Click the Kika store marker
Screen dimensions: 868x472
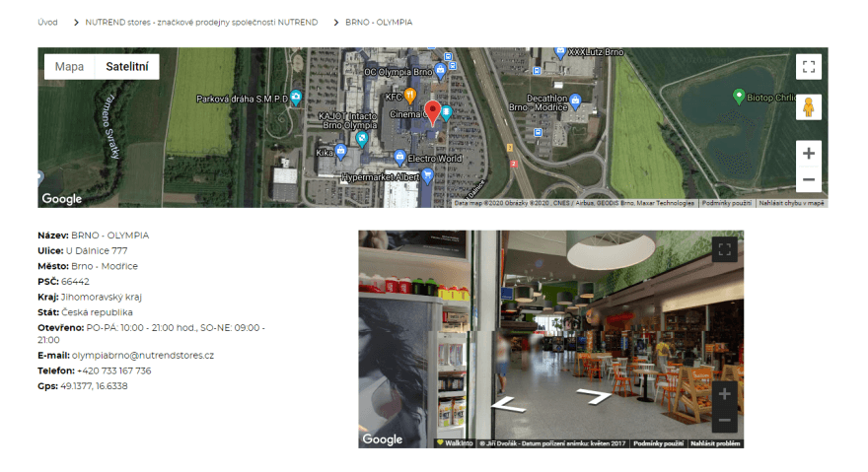click(x=341, y=152)
